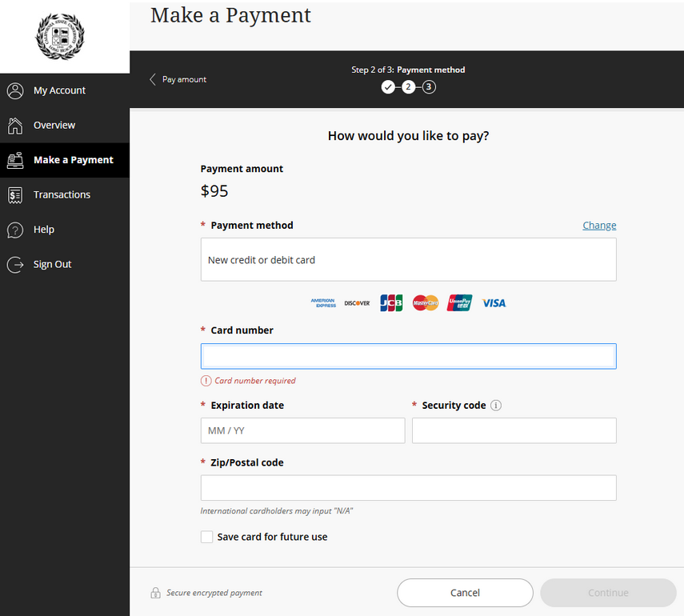Click the Sign Out arrow icon

[15, 264]
